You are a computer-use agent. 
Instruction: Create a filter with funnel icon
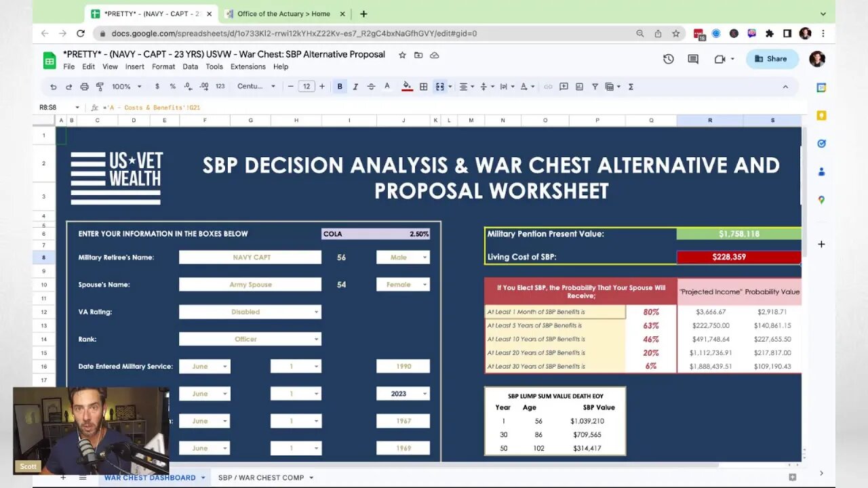(595, 87)
